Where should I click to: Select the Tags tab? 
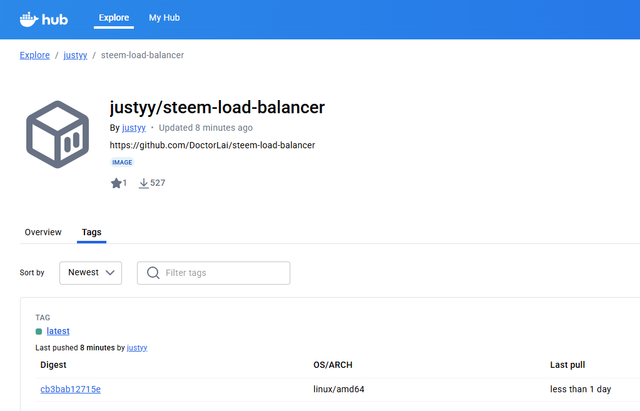pos(91,232)
